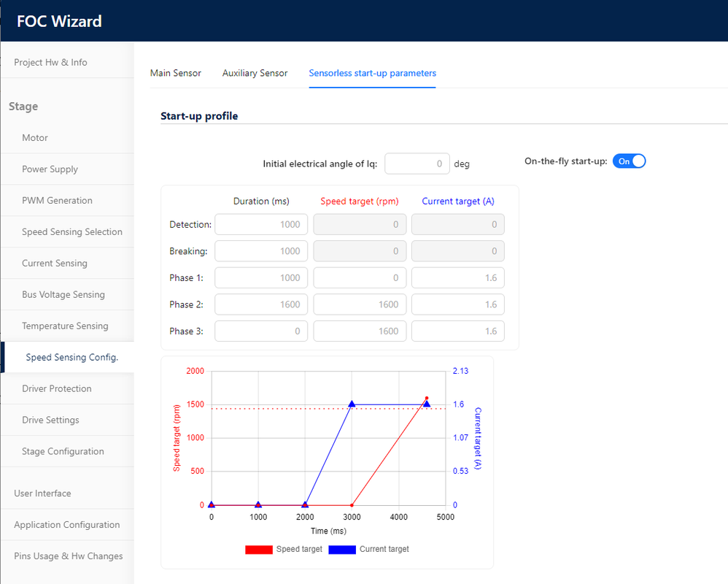Go to Power Supply settings
The width and height of the screenshot is (728, 584).
pos(50,169)
